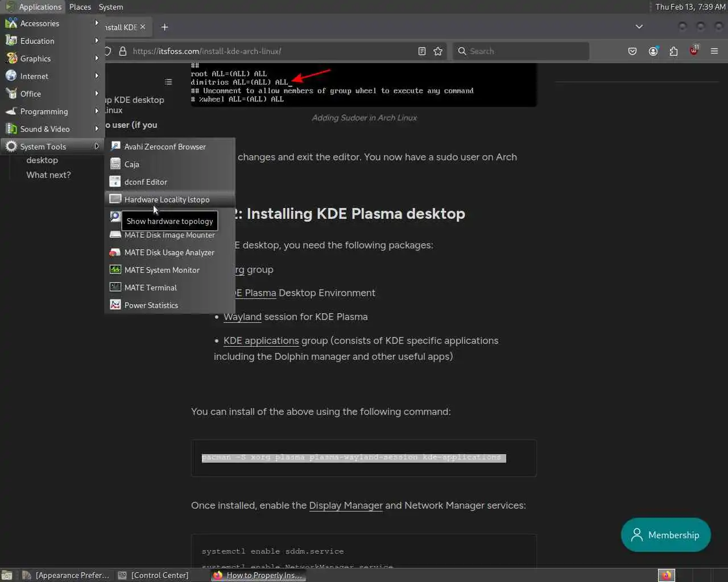Screen dimensions: 728x582
Task: Click the Membership button
Action: (666, 535)
